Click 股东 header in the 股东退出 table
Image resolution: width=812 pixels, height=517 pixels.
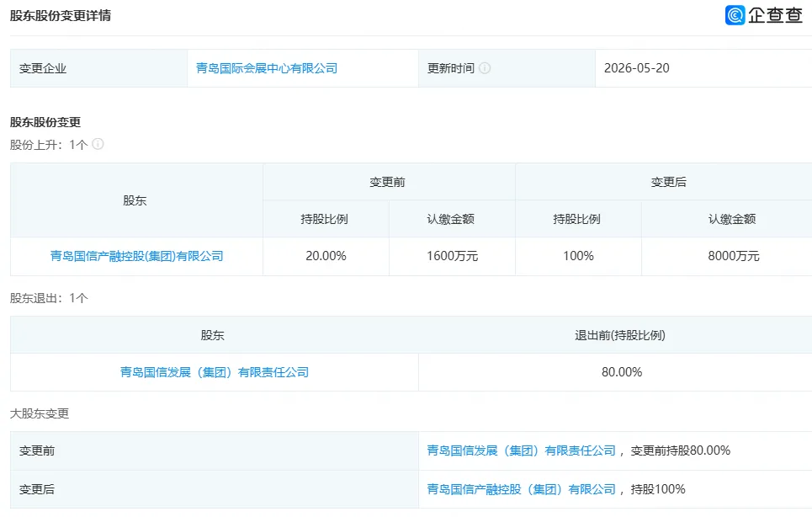click(x=212, y=335)
